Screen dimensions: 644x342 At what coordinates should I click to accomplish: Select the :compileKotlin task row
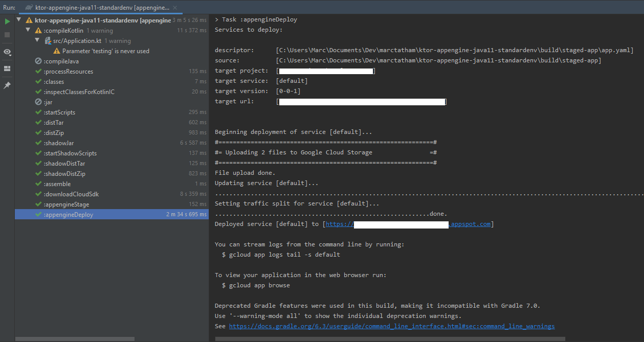112,31
